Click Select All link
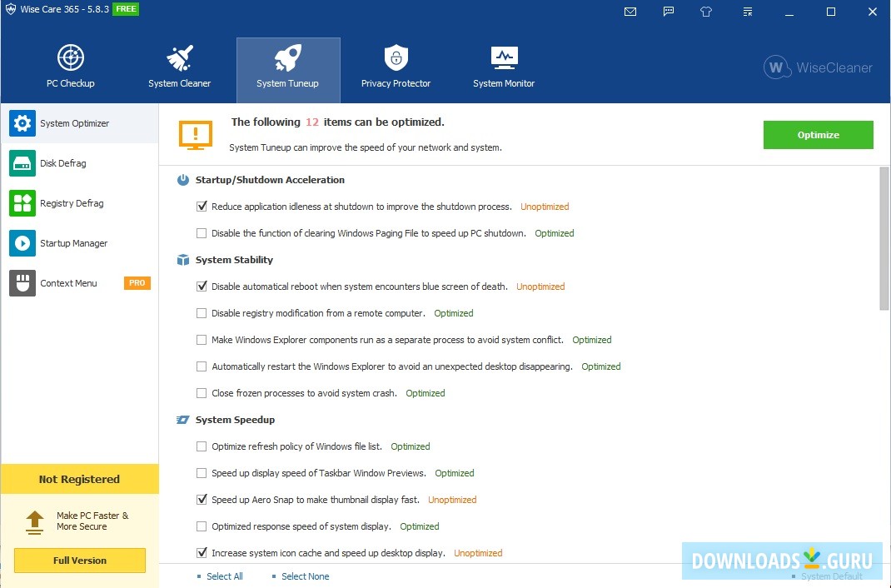 click(x=225, y=576)
